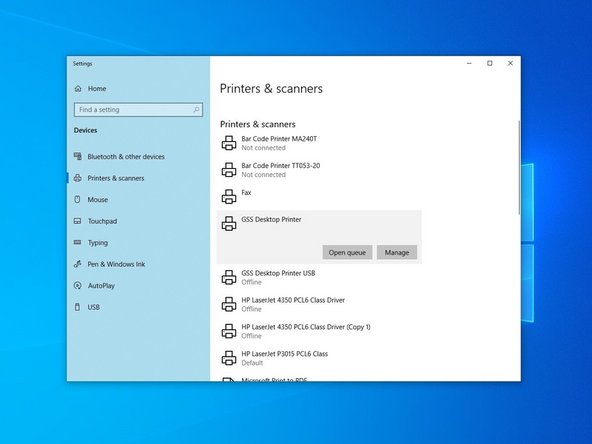Click the Default status under HP LaserJet P3015
This screenshot has width=592, height=444.
pyautogui.click(x=252, y=363)
